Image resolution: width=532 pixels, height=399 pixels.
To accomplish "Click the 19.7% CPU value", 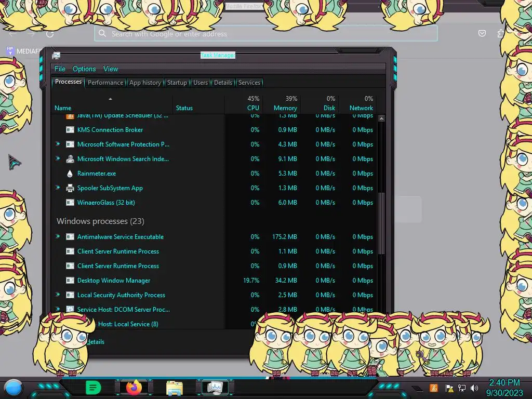I will (251, 281).
